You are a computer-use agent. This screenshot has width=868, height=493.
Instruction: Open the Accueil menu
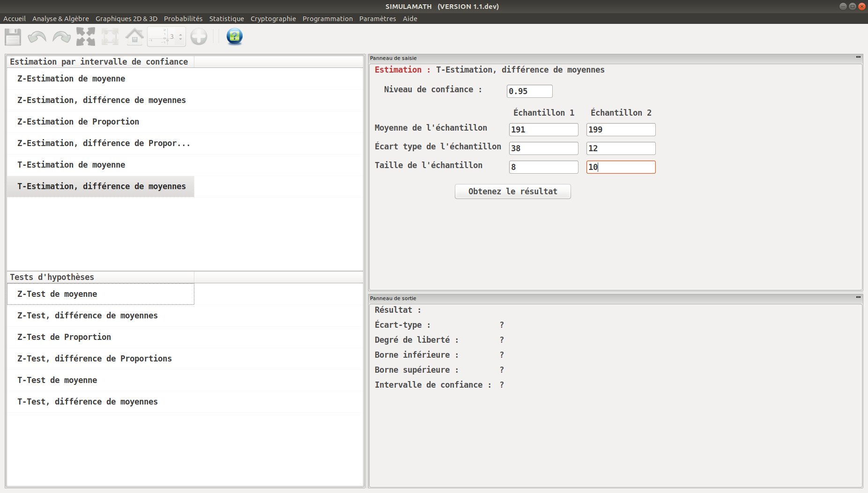click(15, 19)
